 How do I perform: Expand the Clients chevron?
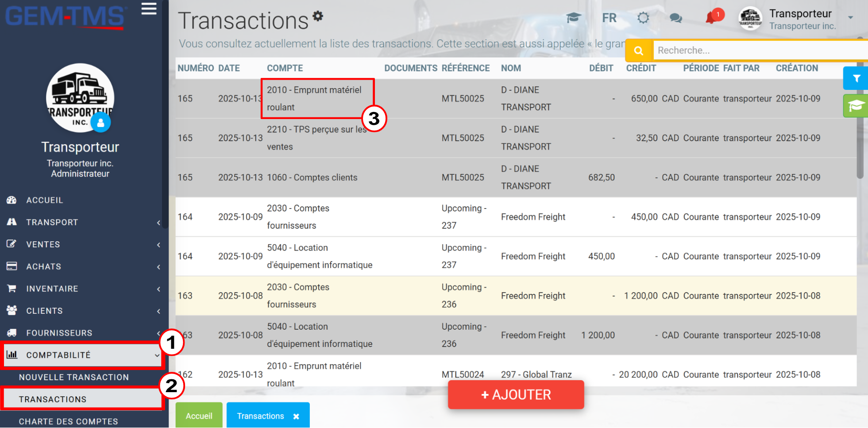[158, 311]
